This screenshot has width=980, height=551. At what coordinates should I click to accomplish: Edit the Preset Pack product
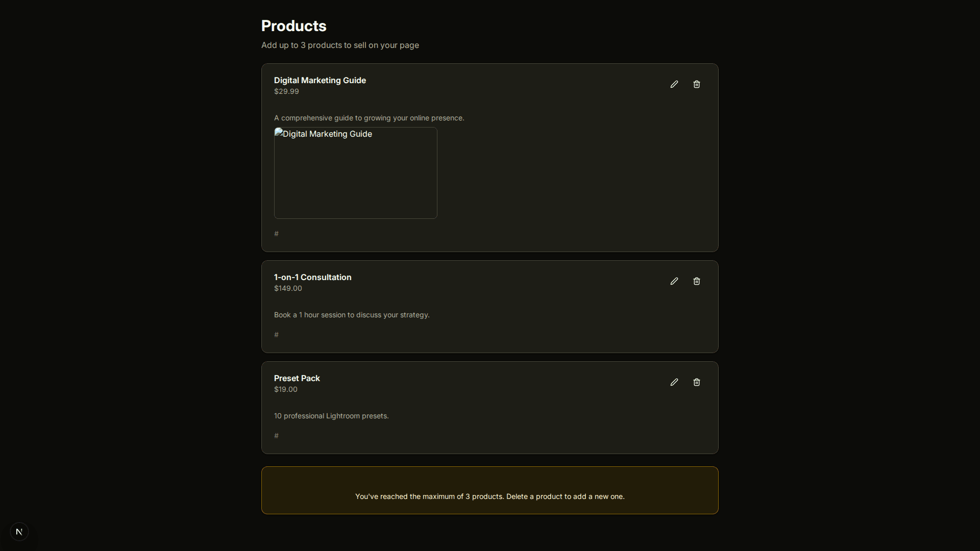point(674,382)
